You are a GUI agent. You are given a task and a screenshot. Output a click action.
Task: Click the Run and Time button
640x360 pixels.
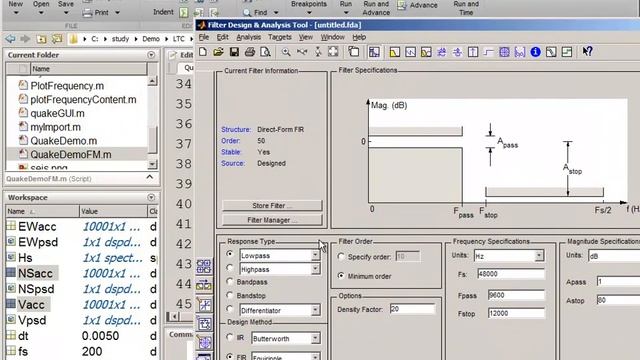click(466, 8)
